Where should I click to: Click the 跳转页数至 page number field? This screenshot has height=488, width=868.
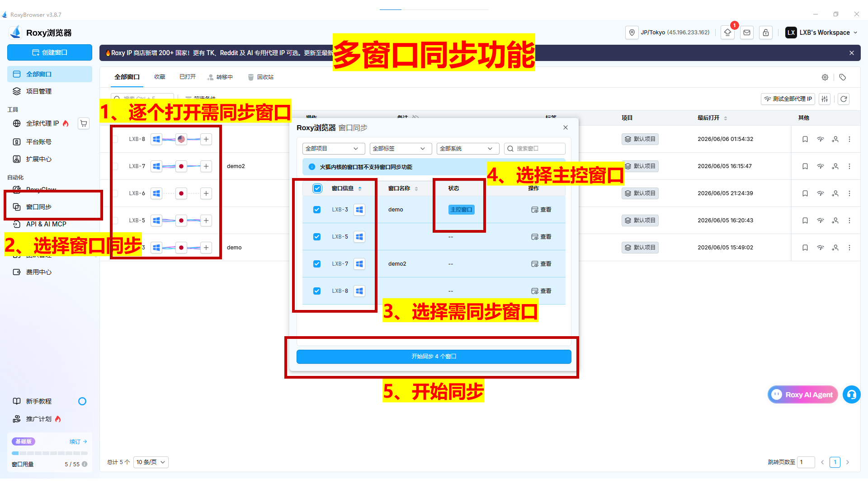click(x=806, y=462)
